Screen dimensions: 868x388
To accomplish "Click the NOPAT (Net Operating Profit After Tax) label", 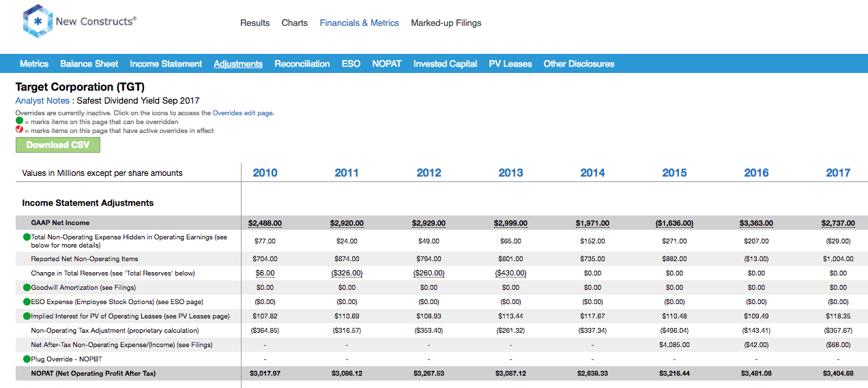I will pos(93,374).
